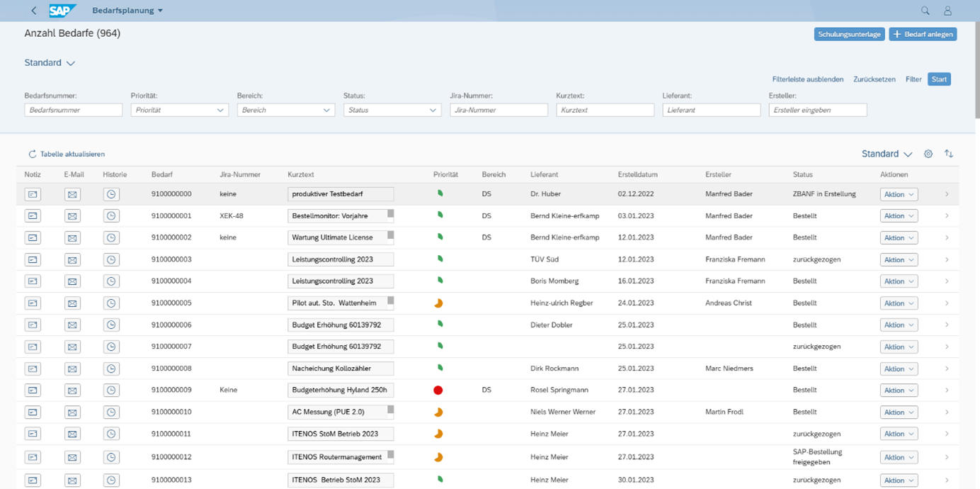Viewport: 980px width, 489px height.
Task: Open history clock icon for Bedarf 9100000002
Action: pyautogui.click(x=111, y=238)
